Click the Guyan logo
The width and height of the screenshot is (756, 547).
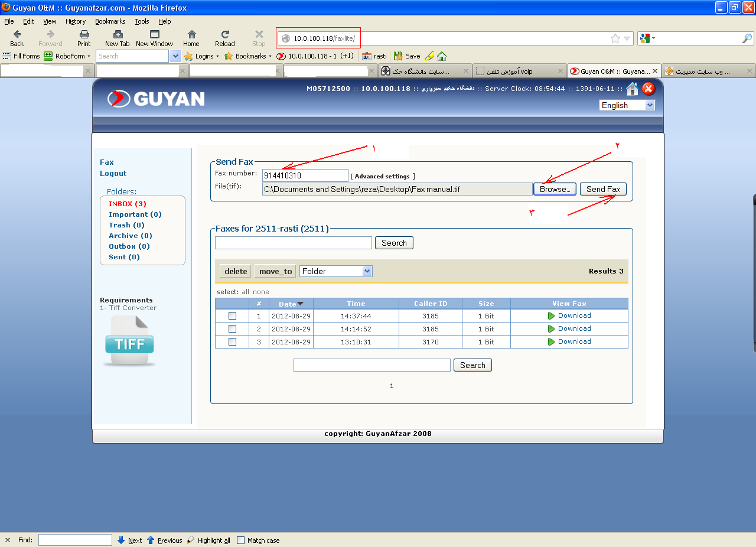coord(156,99)
